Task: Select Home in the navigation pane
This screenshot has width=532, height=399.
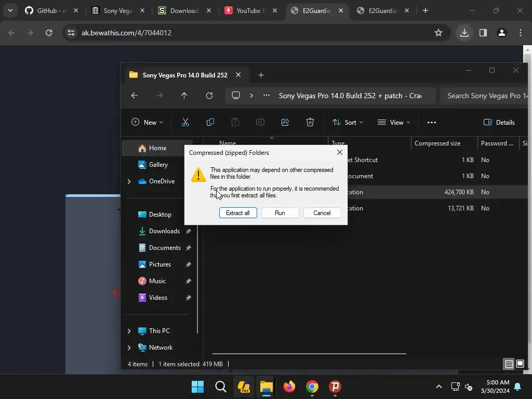Action: tap(157, 148)
